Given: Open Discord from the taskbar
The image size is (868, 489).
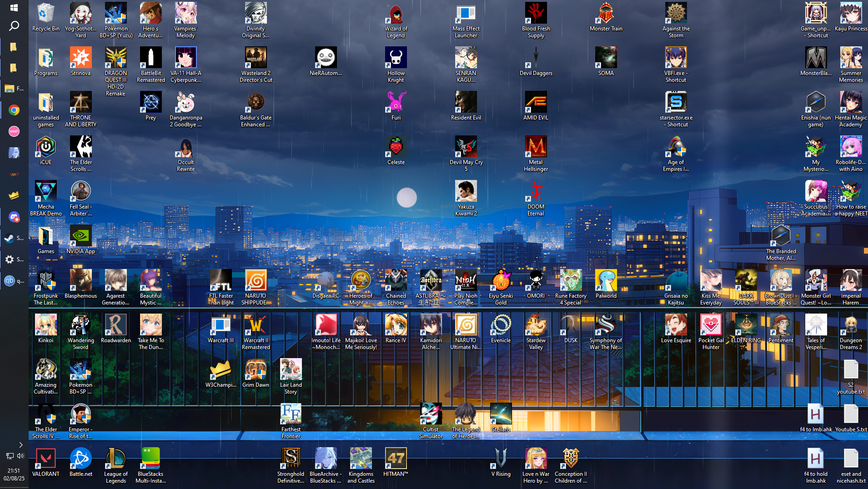Looking at the screenshot, I should [x=14, y=217].
